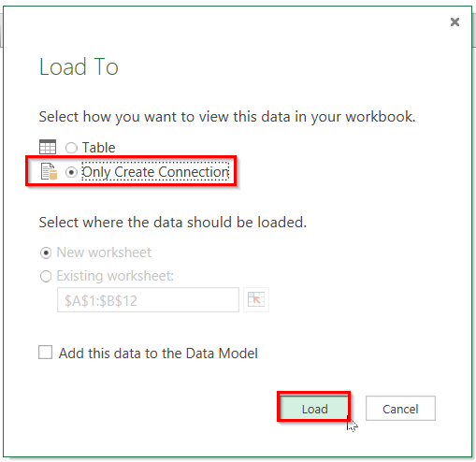The height and width of the screenshot is (462, 476).
Task: Click the Table option label
Action: pyautogui.click(x=98, y=148)
